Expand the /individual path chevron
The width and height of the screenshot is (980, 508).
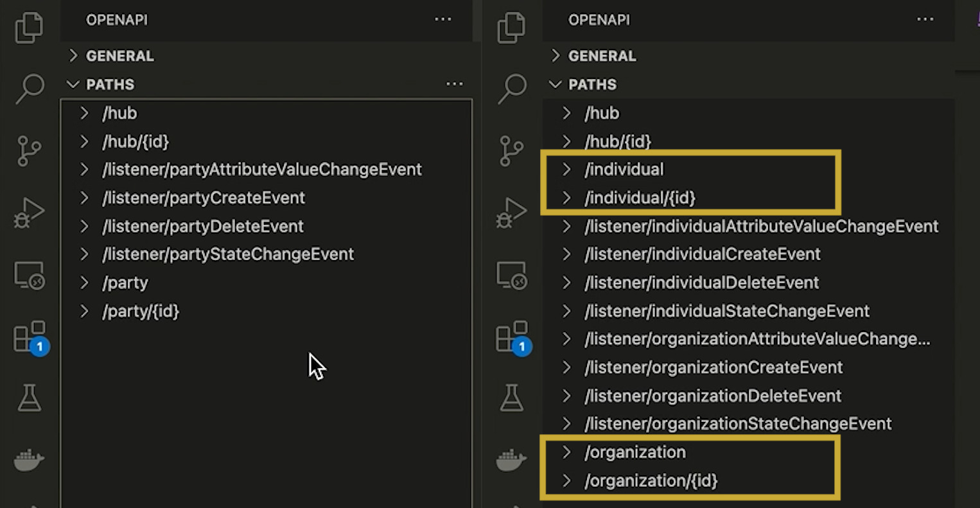(x=566, y=170)
